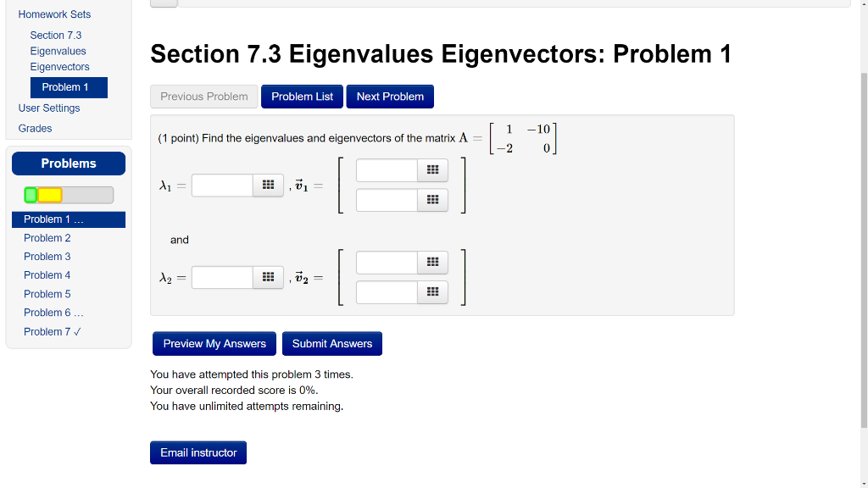
Task: Open the keypad for v2's second entry
Action: coord(432,291)
